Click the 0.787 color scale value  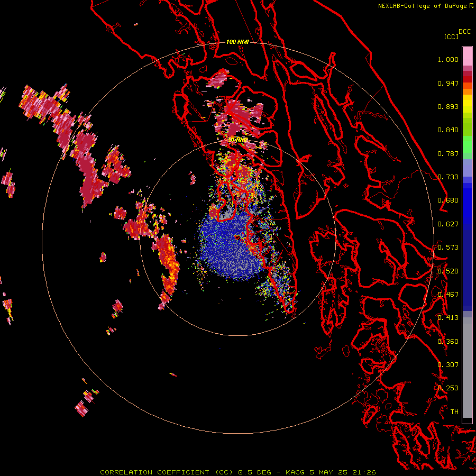[448, 153]
